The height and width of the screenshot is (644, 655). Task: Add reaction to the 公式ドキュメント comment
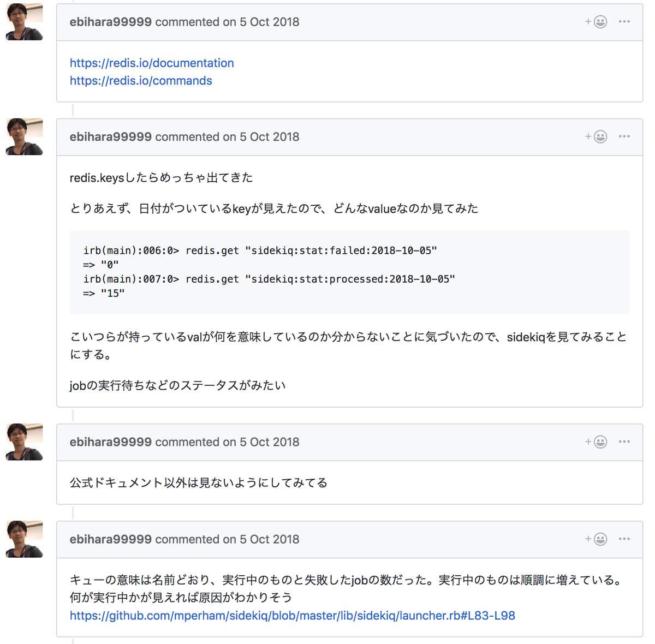pyautogui.click(x=596, y=442)
